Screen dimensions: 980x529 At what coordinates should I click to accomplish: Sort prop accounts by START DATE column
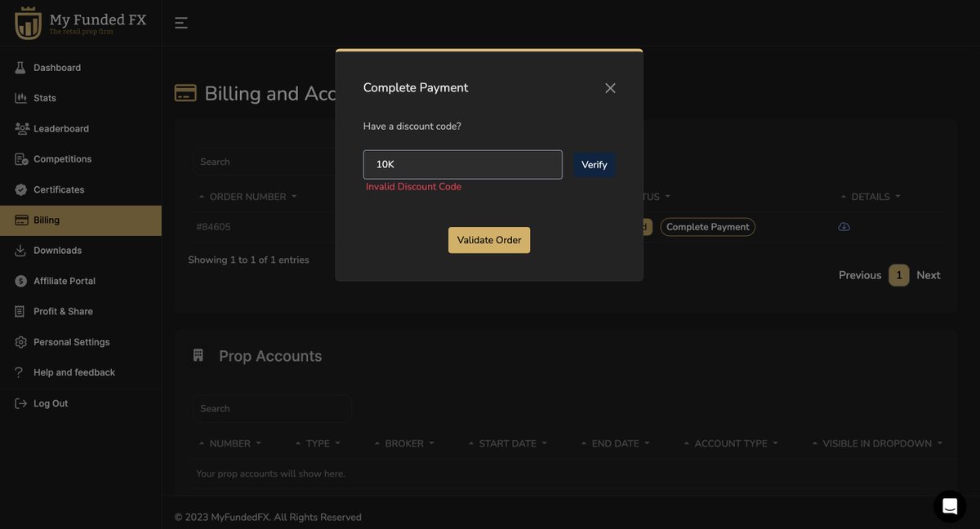pos(507,443)
